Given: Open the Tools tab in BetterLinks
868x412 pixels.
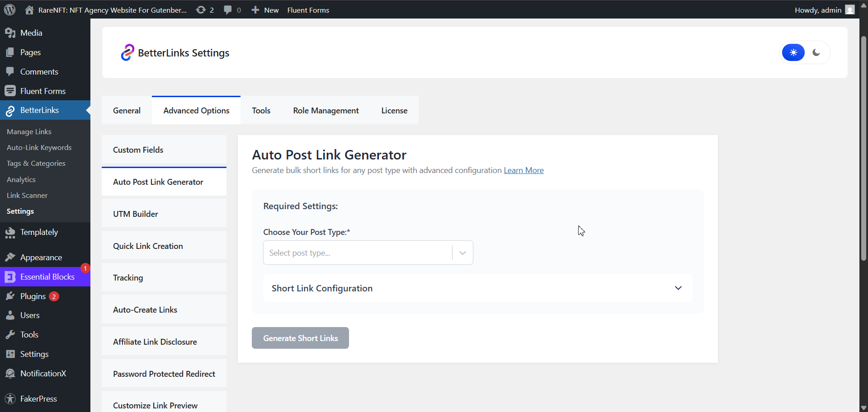Looking at the screenshot, I should pos(261,110).
